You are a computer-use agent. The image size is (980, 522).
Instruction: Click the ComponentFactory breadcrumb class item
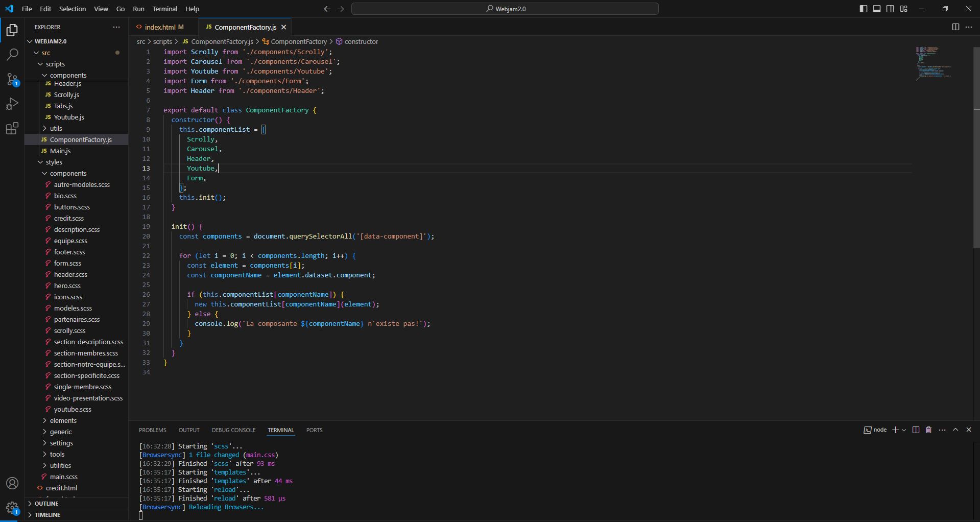point(295,41)
